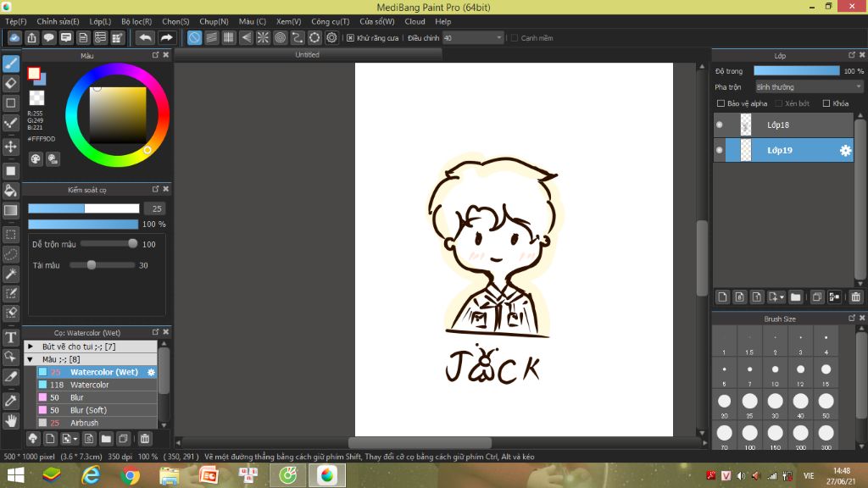Open the add-brush dropdown in brush panel
The height and width of the screenshot is (488, 868).
(75, 439)
